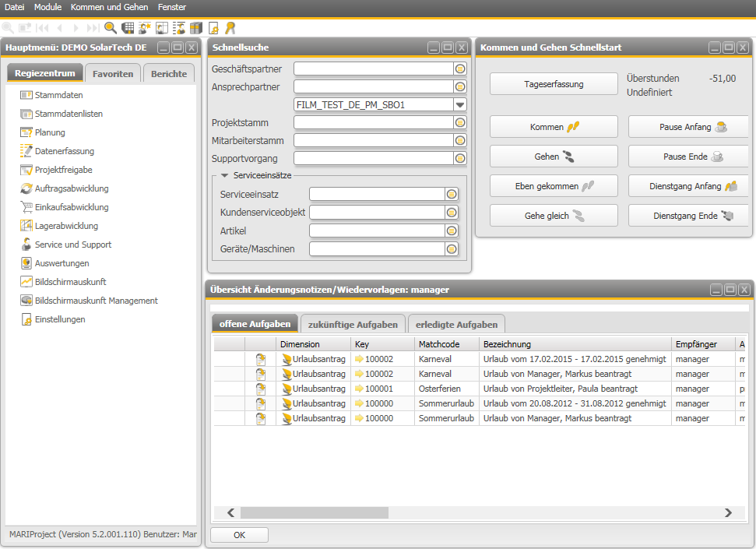Open lookup icon beside Geschäftspartner field

(x=460, y=69)
